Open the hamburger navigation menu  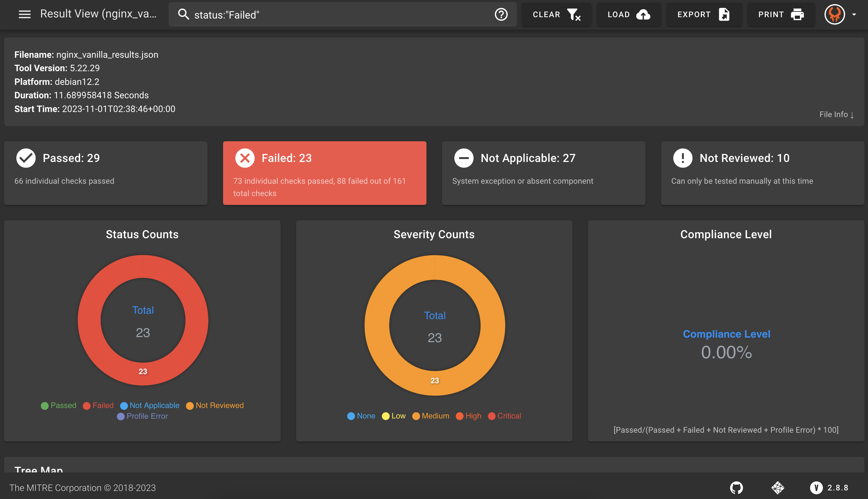pos(24,15)
